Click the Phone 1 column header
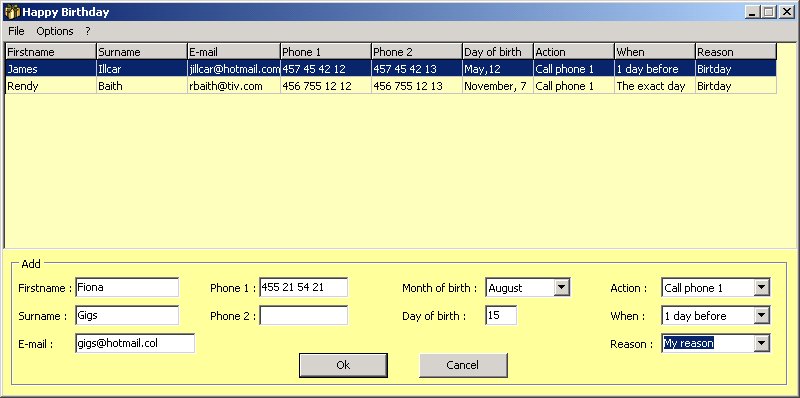 pyautogui.click(x=326, y=52)
